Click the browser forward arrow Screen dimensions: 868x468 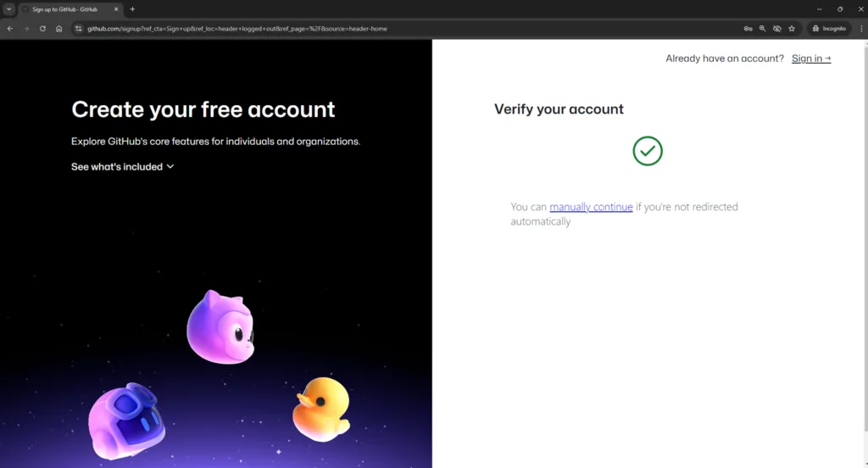pyautogui.click(x=26, y=28)
